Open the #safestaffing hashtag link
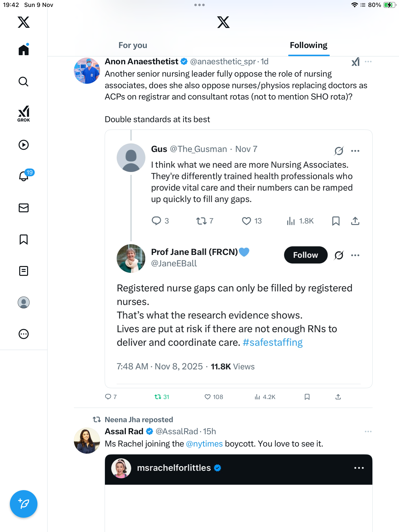 (272, 342)
